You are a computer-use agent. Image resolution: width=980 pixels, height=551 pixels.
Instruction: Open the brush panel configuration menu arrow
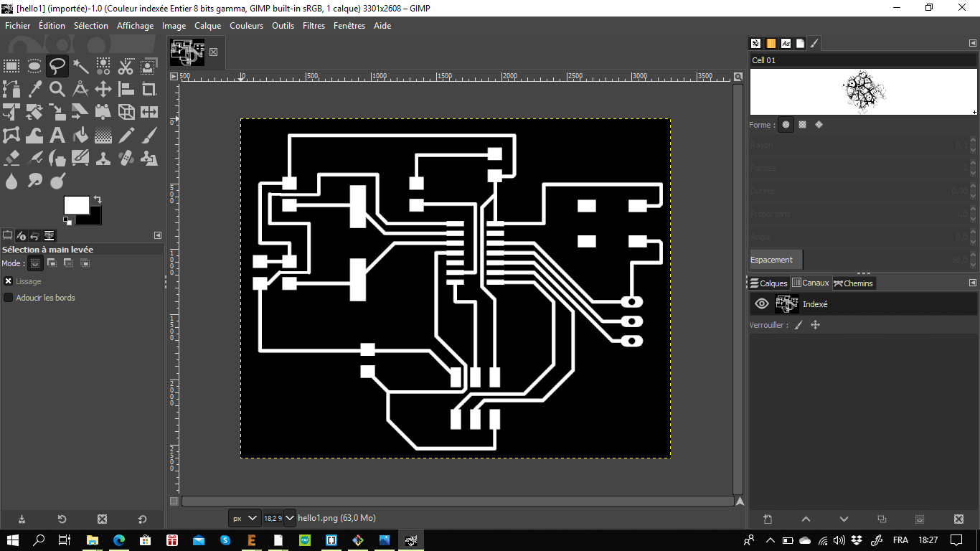973,44
